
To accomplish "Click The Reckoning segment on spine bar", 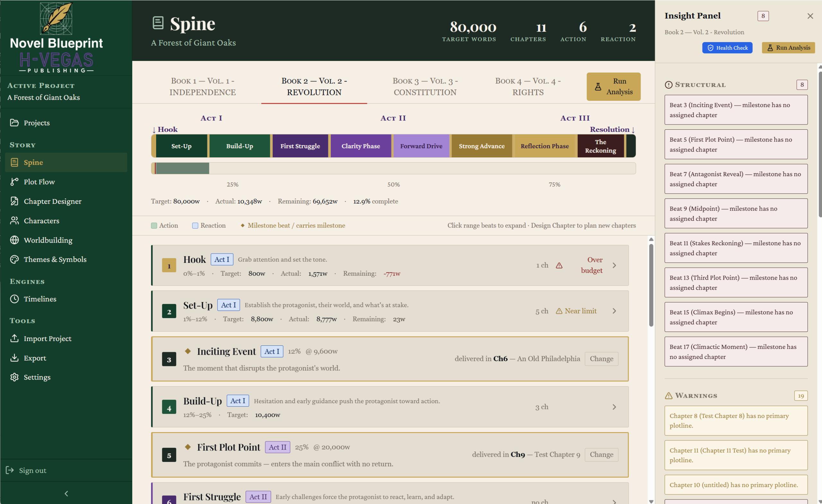I will pos(600,146).
